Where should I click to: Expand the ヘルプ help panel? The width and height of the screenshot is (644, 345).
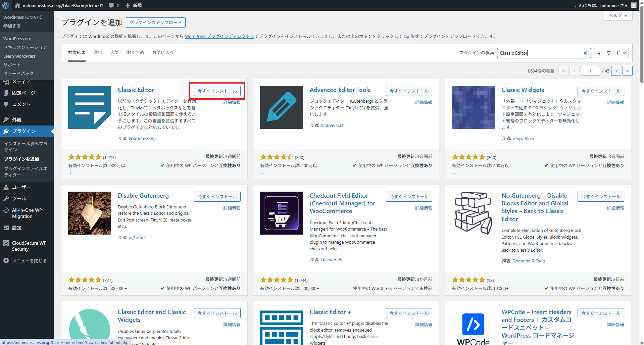point(617,15)
